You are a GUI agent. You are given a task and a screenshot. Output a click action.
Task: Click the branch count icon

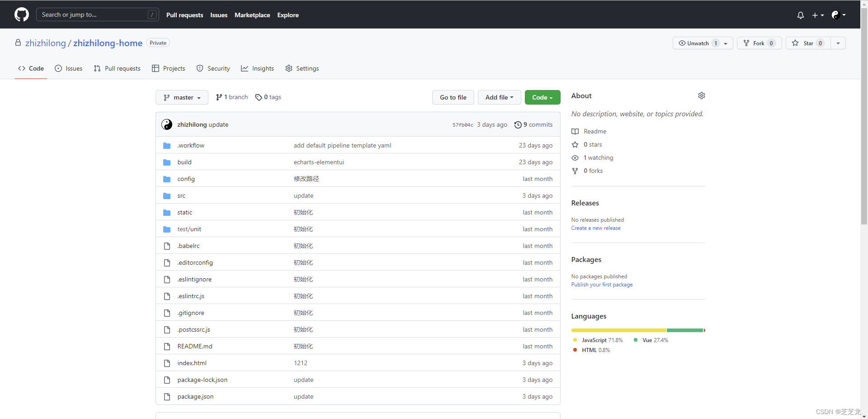[219, 97]
